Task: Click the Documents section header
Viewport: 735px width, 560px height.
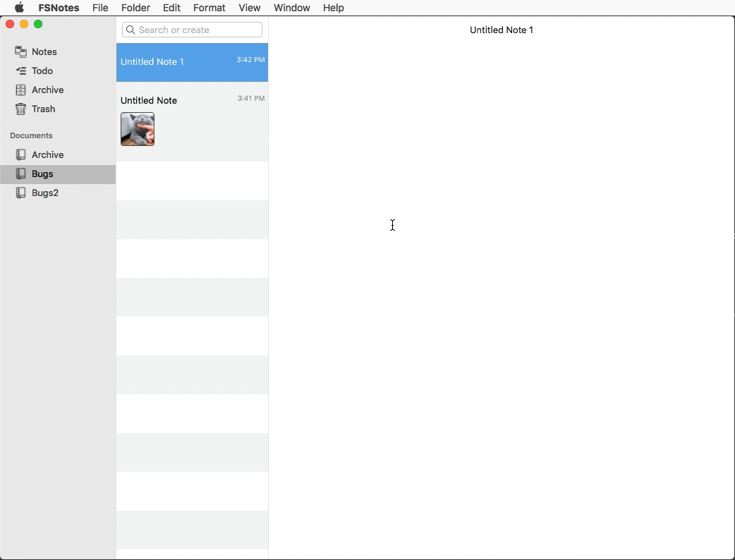Action: pyautogui.click(x=31, y=135)
